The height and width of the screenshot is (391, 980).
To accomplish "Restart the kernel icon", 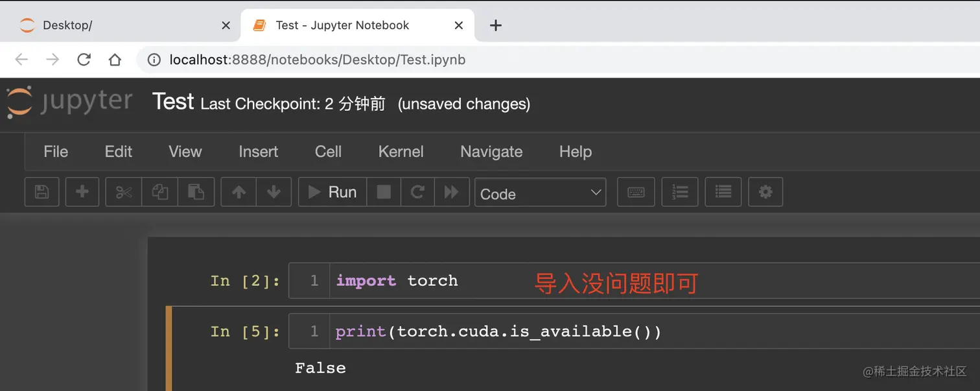I will click(x=417, y=192).
